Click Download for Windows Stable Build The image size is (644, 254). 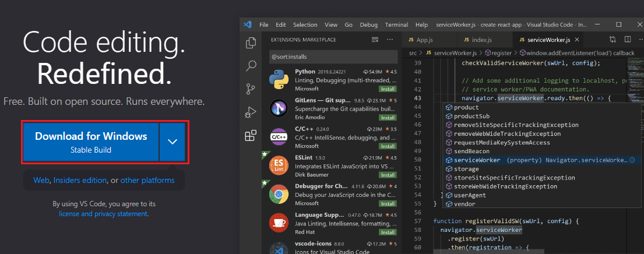pos(91,142)
